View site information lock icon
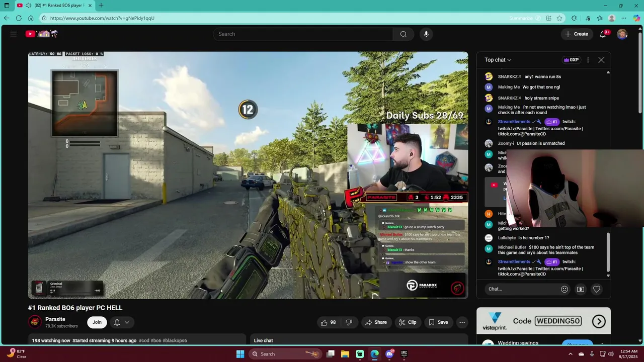 pyautogui.click(x=44, y=18)
